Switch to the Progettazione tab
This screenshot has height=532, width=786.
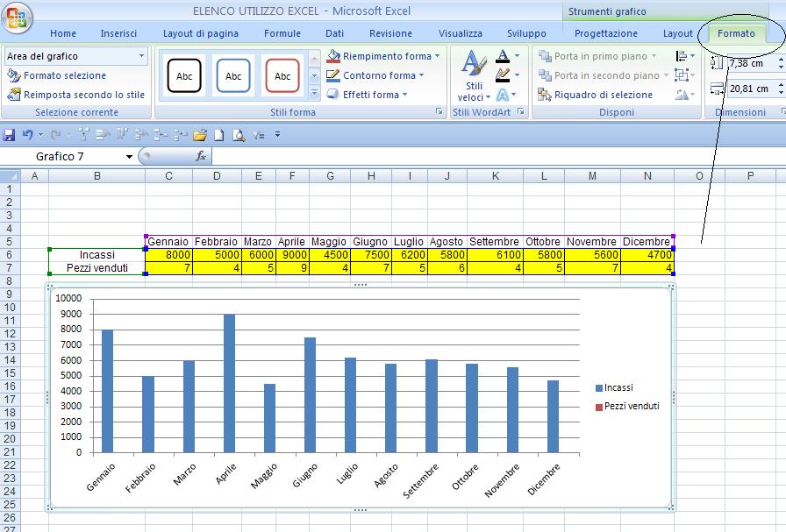608,33
